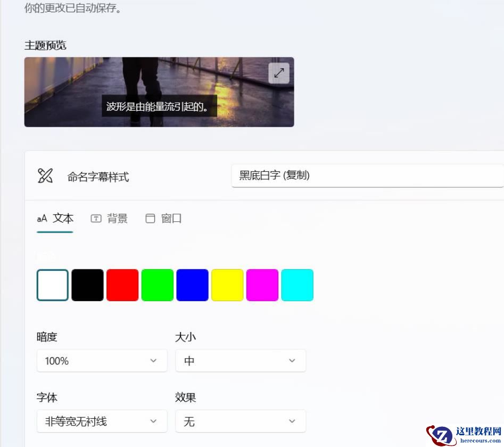The width and height of the screenshot is (504, 447).
Task: Click the window frame icon beside 窗口
Action: coord(150,218)
